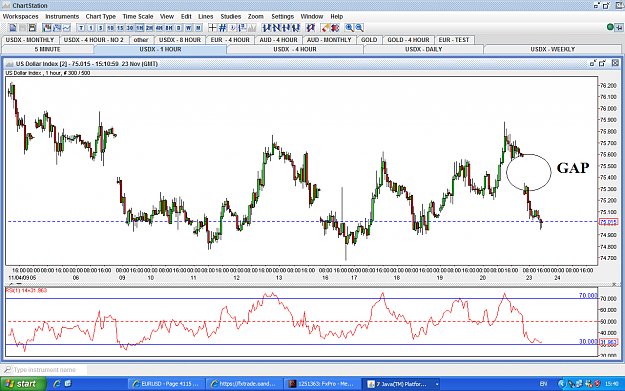Select the 10 minute time scale button
Image resolution: width=625 pixels, height=391 pixels.
[x=110, y=28]
